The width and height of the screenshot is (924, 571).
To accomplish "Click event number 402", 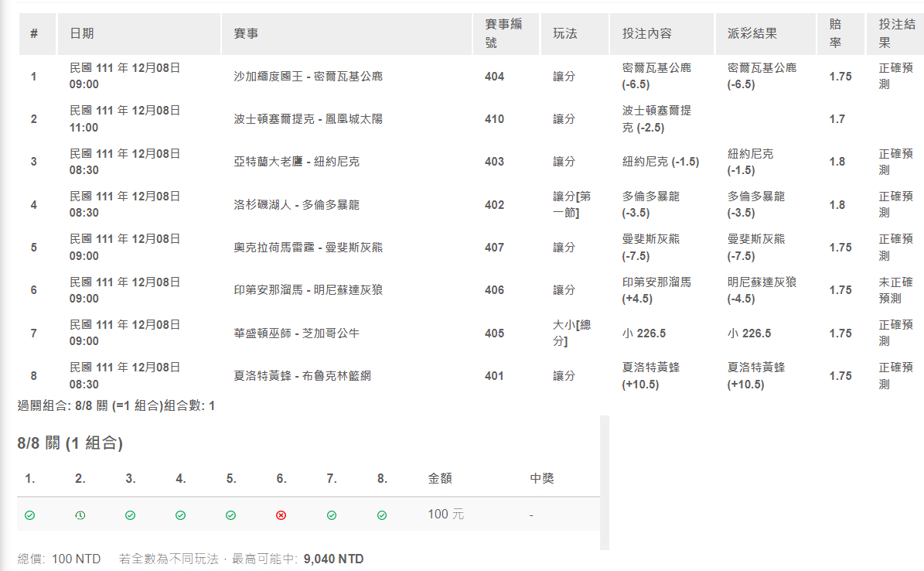I will (x=494, y=205).
